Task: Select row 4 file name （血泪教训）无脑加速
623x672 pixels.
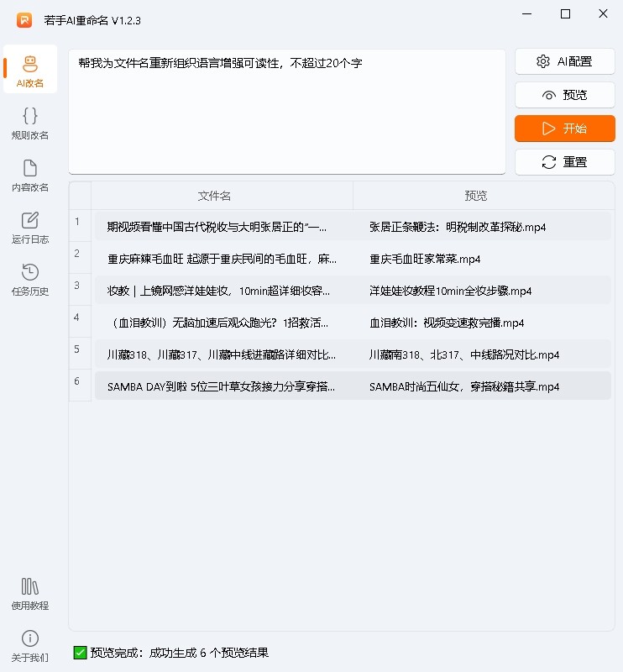Action: [x=219, y=323]
